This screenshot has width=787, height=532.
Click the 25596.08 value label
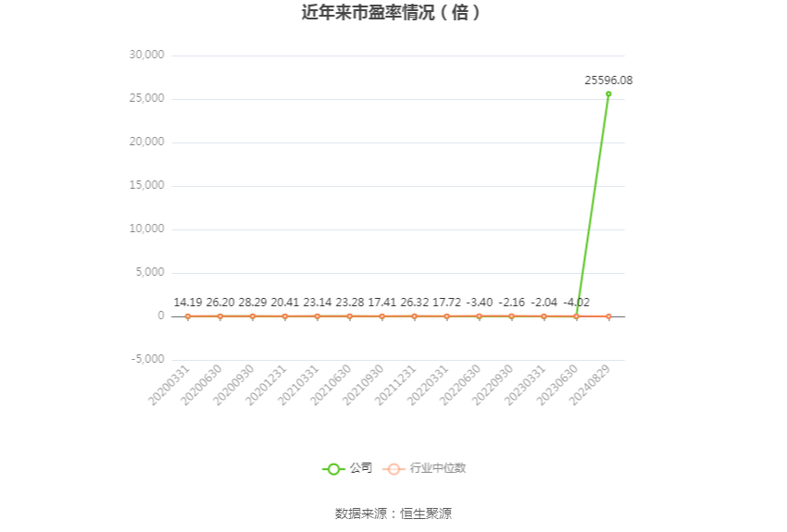(608, 80)
